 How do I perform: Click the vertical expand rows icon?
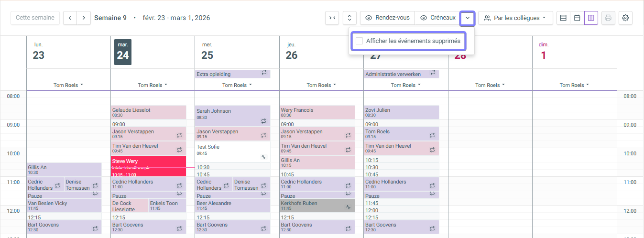349,18
